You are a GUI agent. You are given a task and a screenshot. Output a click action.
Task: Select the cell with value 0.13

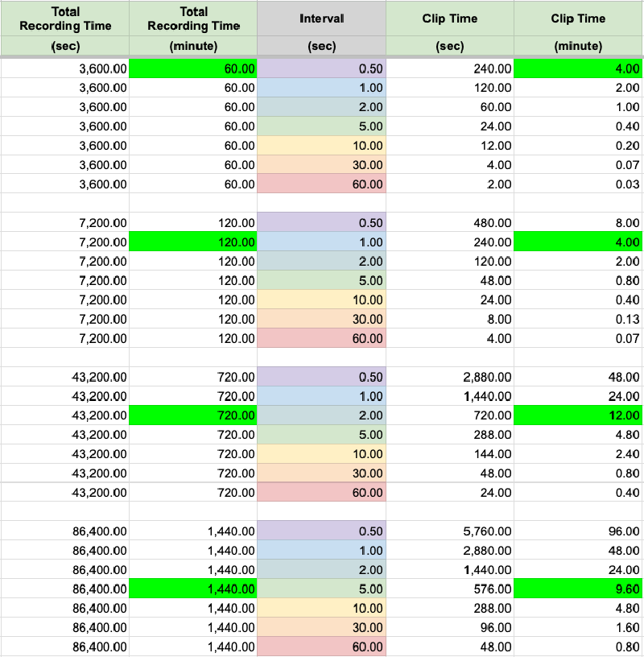click(578, 319)
